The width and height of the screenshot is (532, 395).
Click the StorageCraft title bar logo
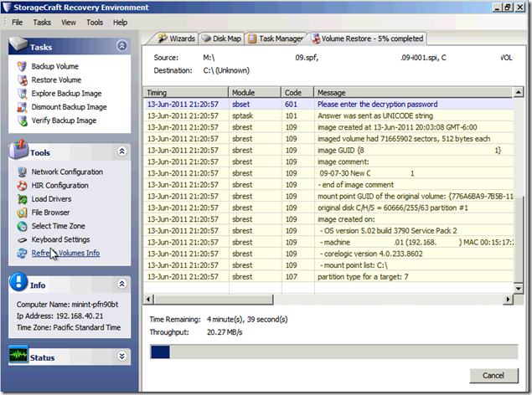point(7,8)
